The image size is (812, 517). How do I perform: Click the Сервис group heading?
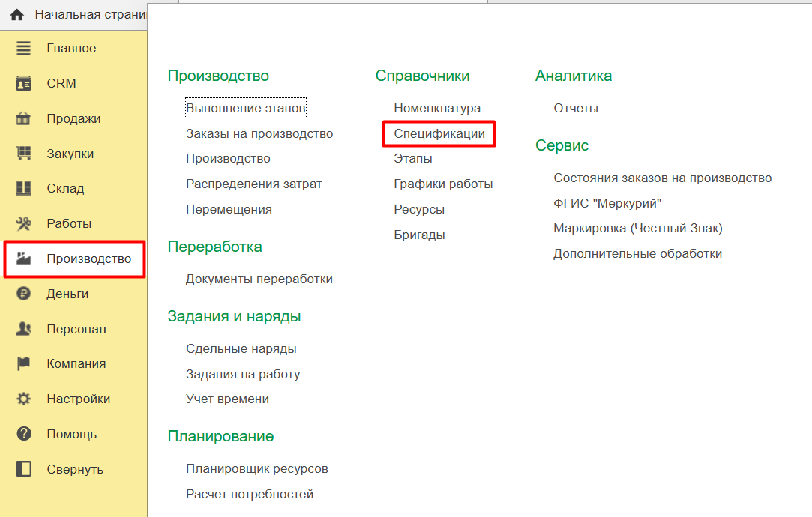pos(562,145)
